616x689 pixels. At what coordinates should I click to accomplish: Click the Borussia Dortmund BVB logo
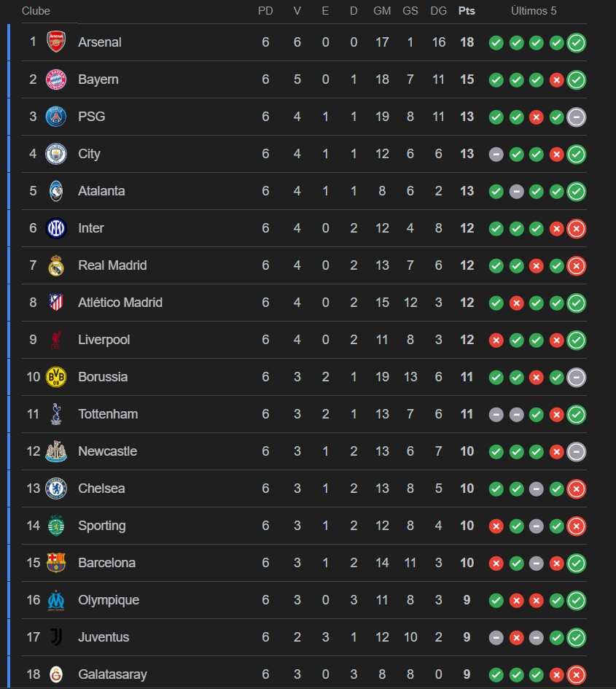coord(56,377)
